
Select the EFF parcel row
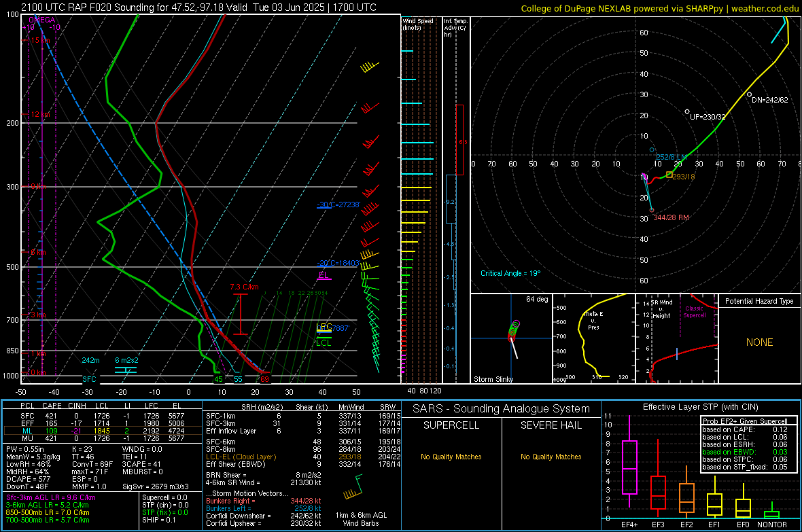click(103, 423)
